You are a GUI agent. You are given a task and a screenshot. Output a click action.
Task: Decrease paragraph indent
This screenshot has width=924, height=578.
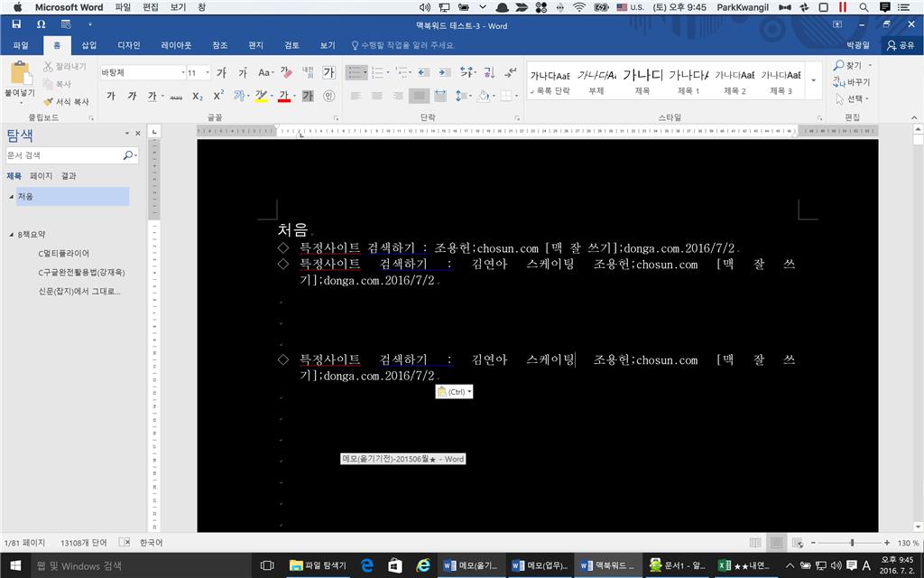[x=424, y=72]
